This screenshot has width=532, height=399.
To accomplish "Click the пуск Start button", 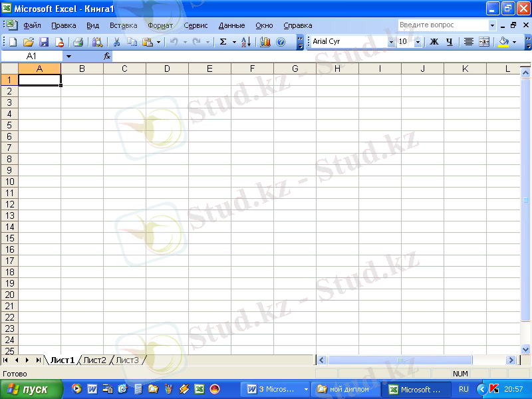I will (x=31, y=389).
